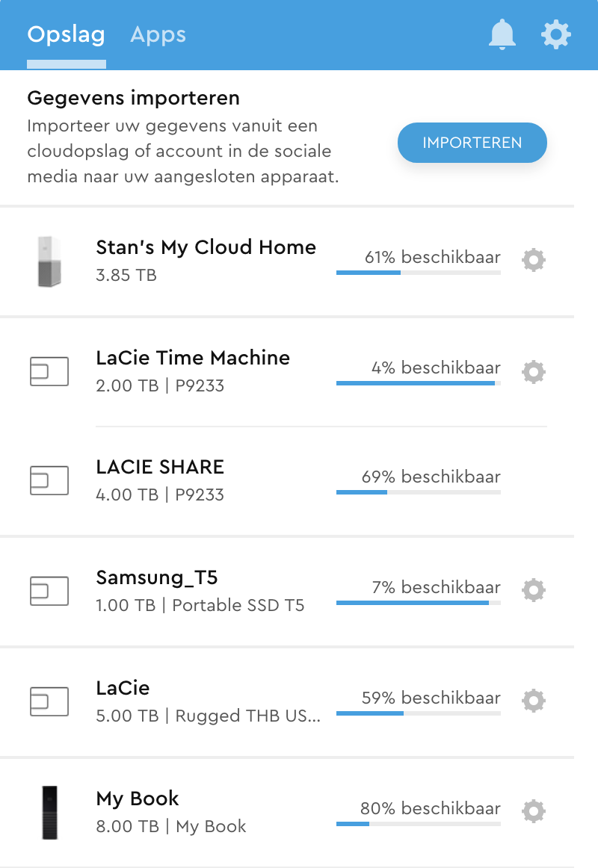The width and height of the screenshot is (598, 868).
Task: Click gear icon for LaCie Time Machine
Action: [x=534, y=371]
